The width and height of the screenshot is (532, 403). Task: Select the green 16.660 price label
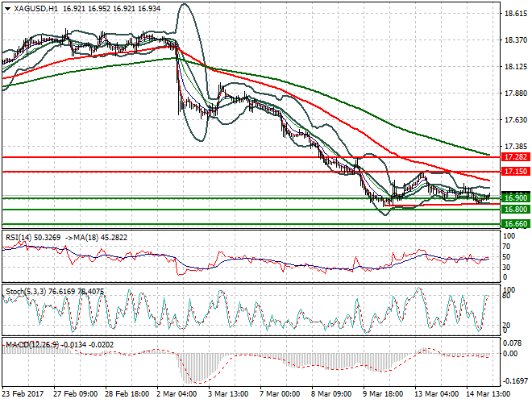point(514,223)
